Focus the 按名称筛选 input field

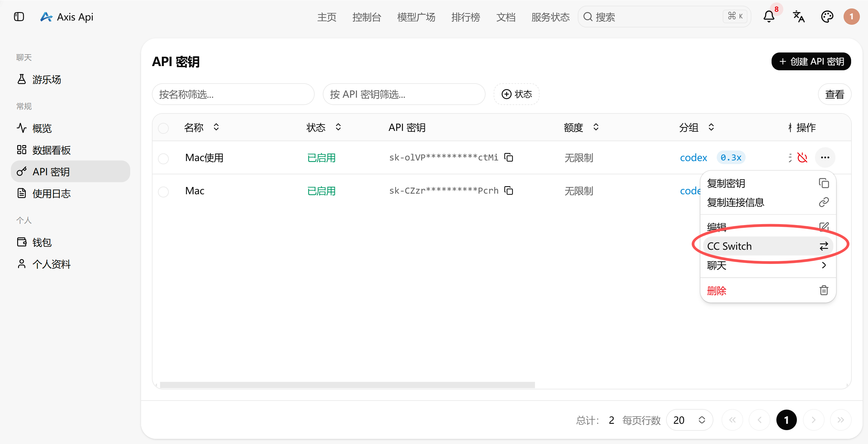pyautogui.click(x=233, y=94)
